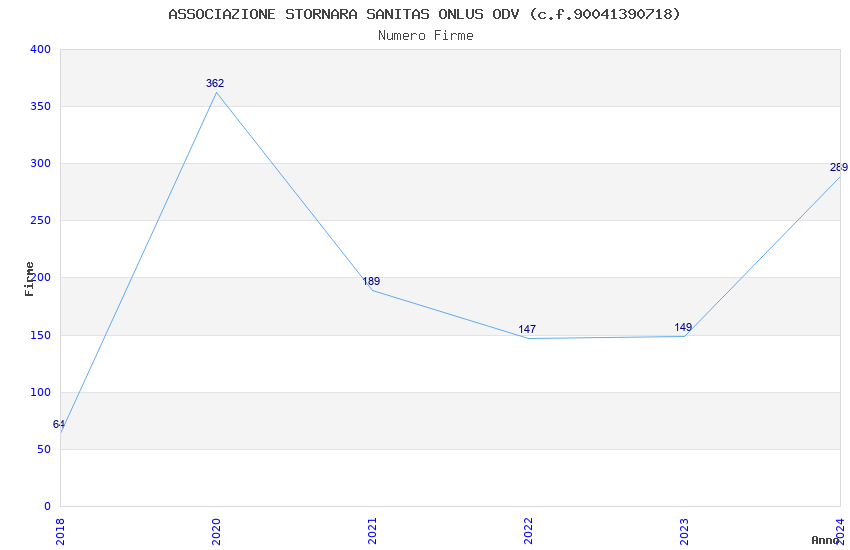
Task: Select the 147 data point label
Action: click(527, 329)
